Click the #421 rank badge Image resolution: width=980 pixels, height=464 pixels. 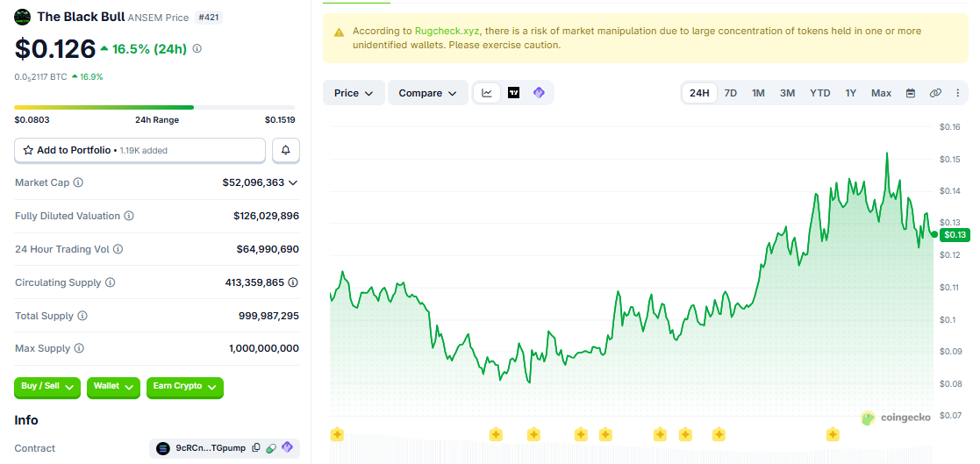[x=208, y=18]
